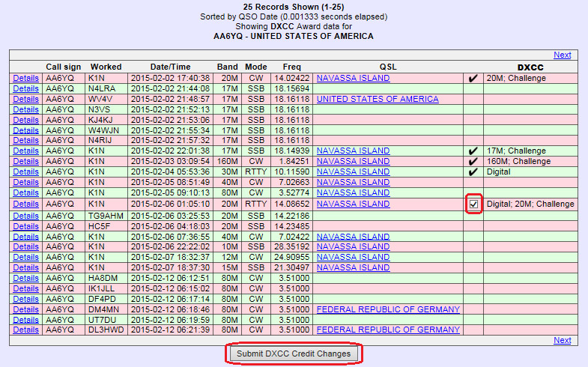This screenshot has height=367, width=588.
Task: Click the checkmark in the 30M RTTY row
Action: point(473,172)
